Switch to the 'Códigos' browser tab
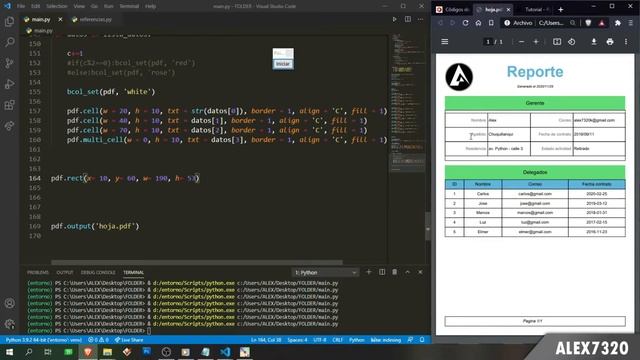640x360 pixels. [x=453, y=9]
